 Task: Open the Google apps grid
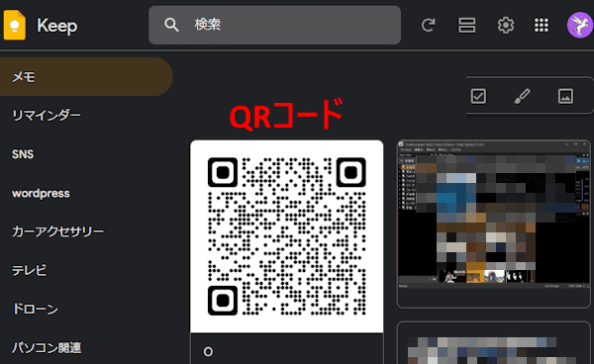541,25
